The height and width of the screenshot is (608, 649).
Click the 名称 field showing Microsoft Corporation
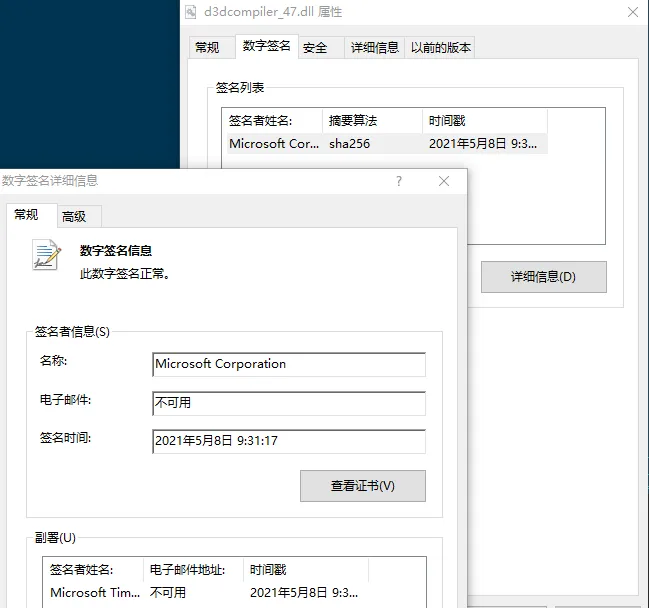tap(288, 364)
